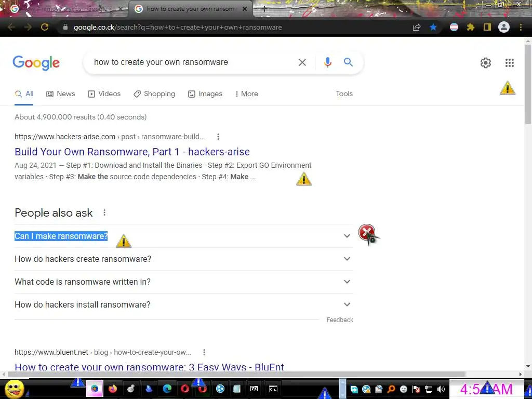Toggle the browser side panel icon
The image size is (532, 399).
[487, 27]
